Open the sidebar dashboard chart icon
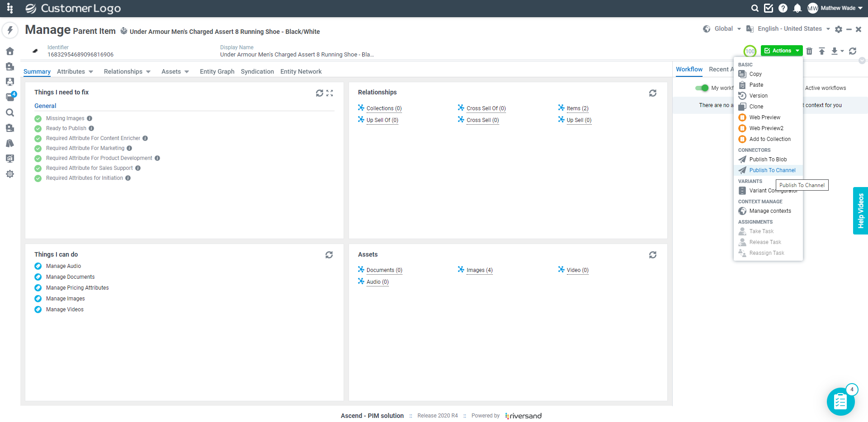This screenshot has height=422, width=868. 10,159
